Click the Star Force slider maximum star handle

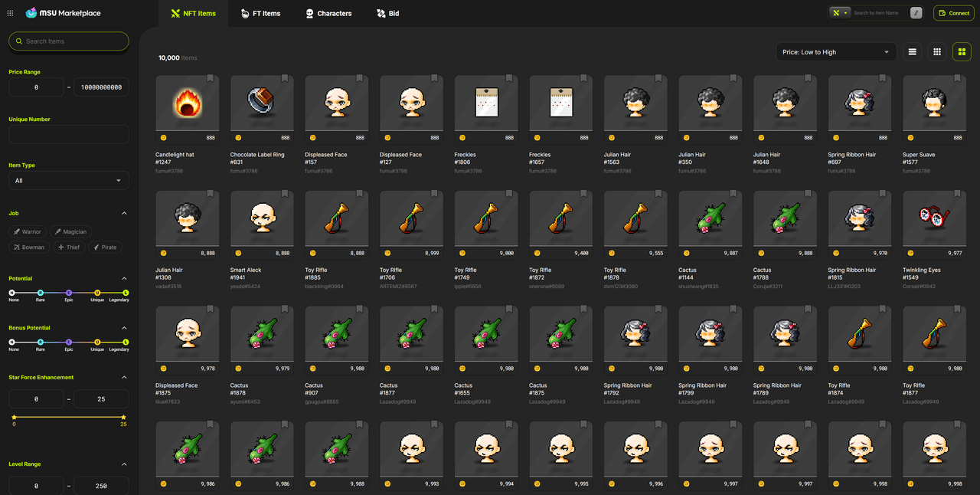tap(123, 417)
